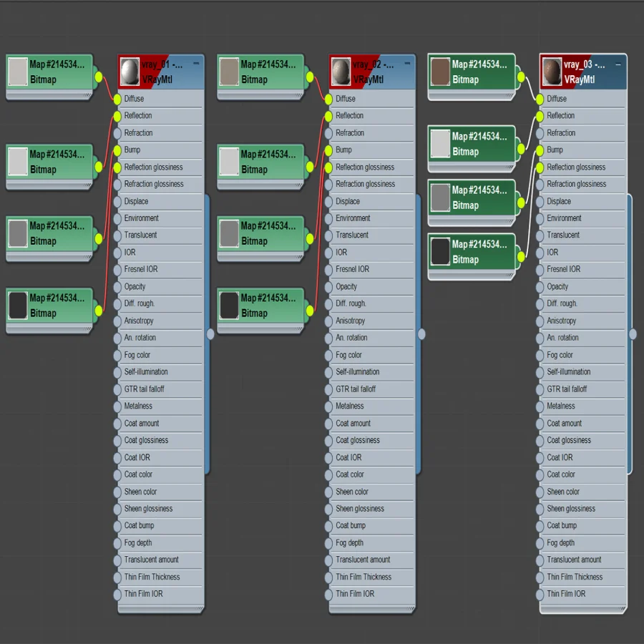Click the output socket of the beige bitmap node
The width and height of the screenshot is (644, 644).
tap(310, 77)
